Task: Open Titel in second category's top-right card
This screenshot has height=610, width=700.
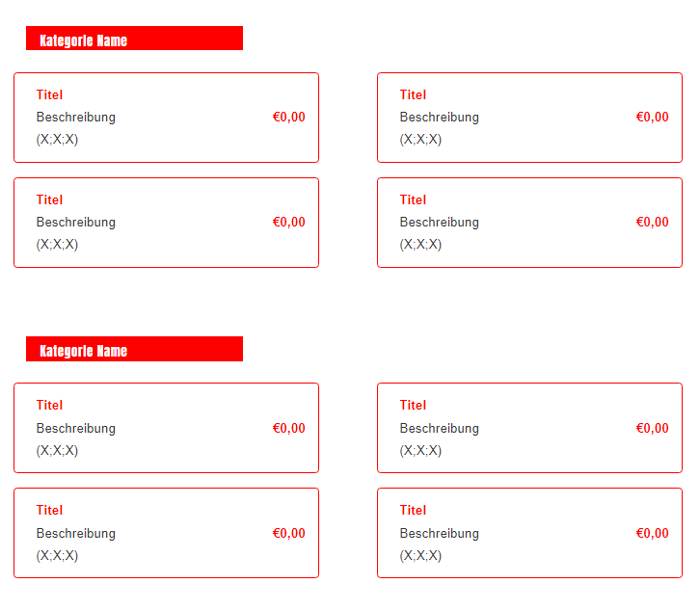Action: [413, 405]
